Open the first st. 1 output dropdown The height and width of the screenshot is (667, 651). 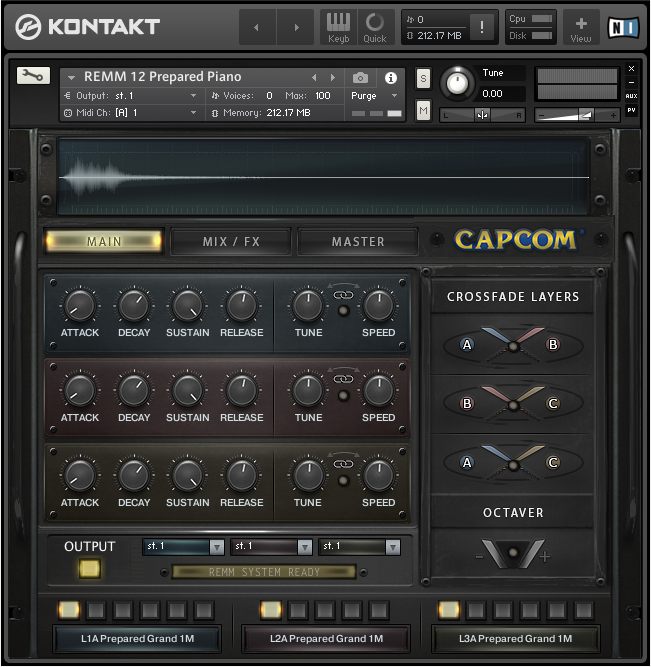coord(183,547)
